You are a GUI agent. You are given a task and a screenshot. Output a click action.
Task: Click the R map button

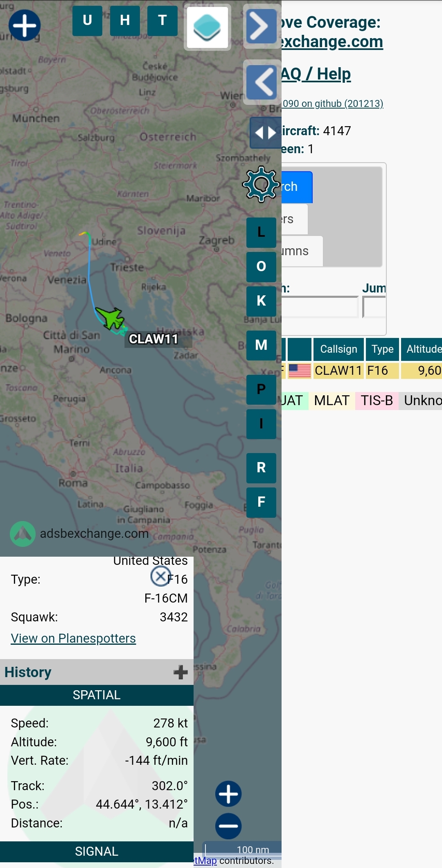(x=261, y=468)
